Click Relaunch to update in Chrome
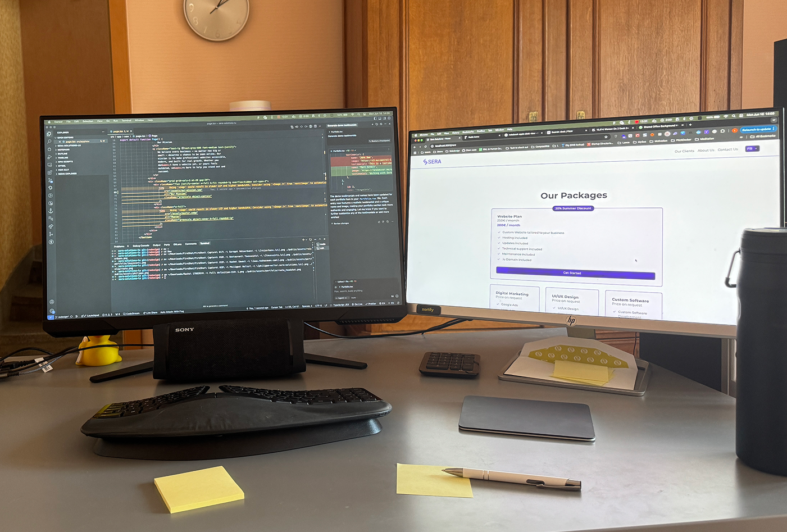This screenshot has width=787, height=532. 757,130
